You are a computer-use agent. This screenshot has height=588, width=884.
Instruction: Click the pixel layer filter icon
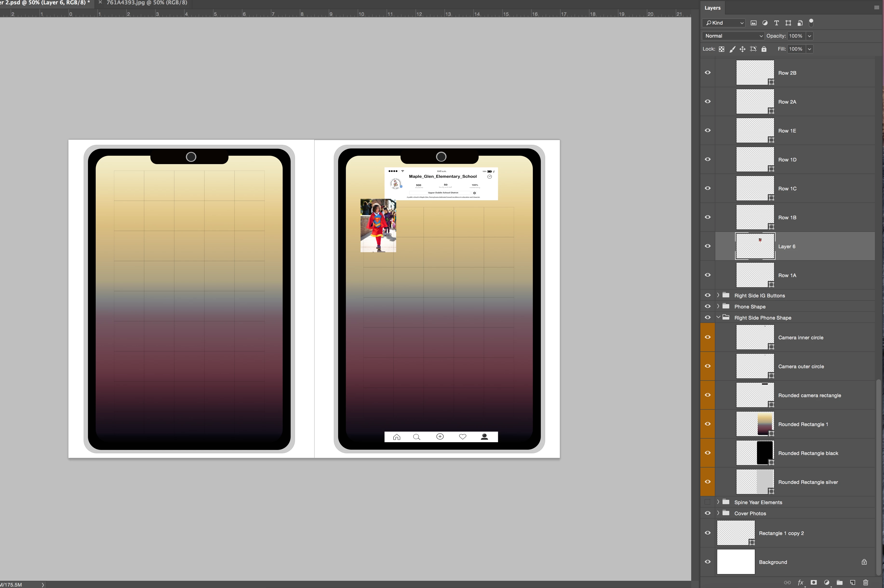753,23
